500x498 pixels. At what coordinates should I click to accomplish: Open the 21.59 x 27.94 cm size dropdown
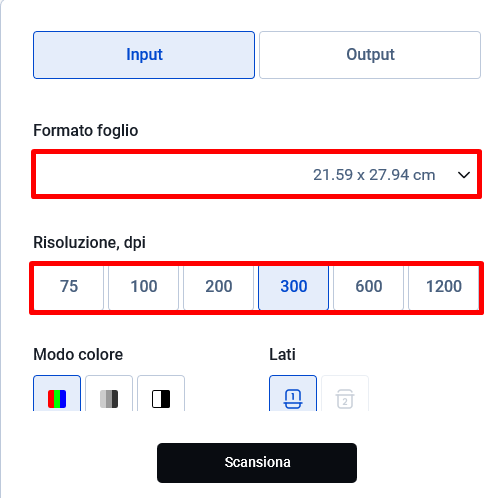[256, 174]
